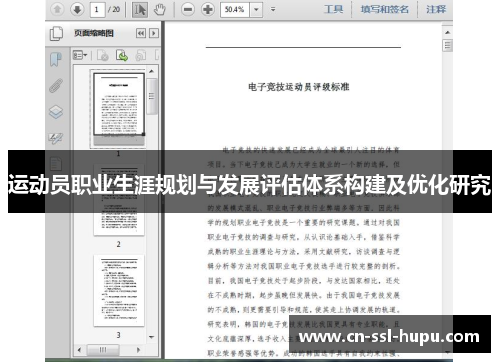
Task: Click the total page count text / 20
Action: point(114,9)
